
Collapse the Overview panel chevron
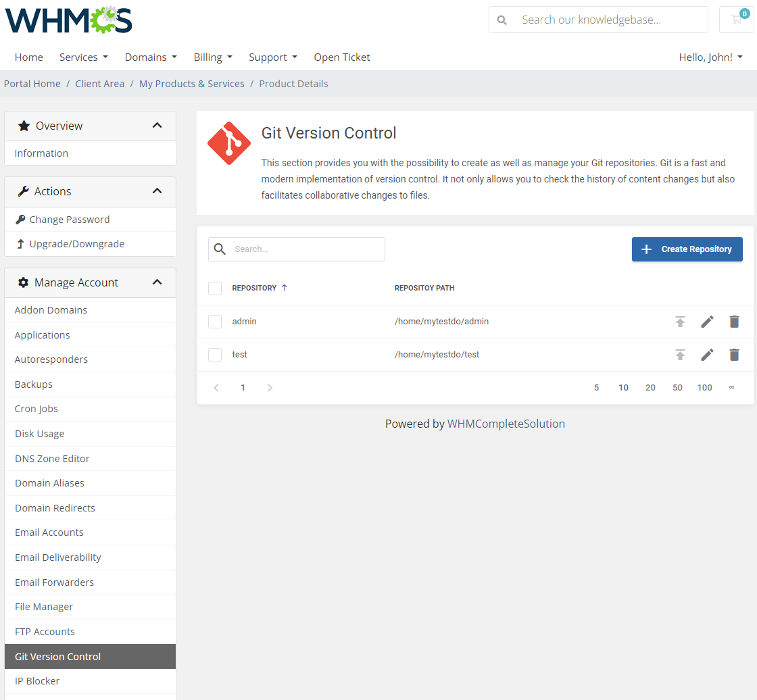coord(157,126)
